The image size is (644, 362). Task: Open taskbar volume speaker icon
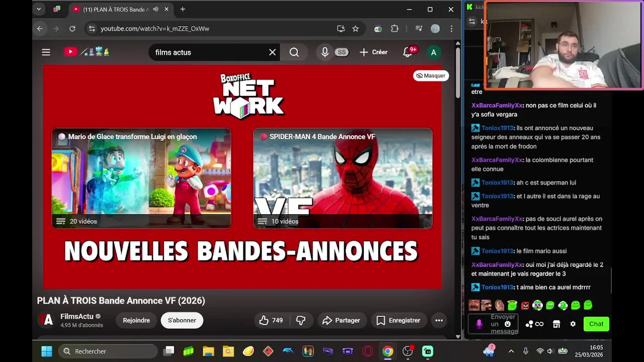[x=550, y=351]
